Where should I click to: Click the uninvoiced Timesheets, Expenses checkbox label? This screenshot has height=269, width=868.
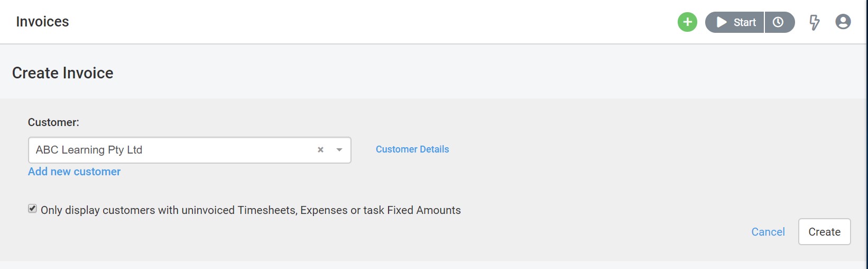point(251,210)
